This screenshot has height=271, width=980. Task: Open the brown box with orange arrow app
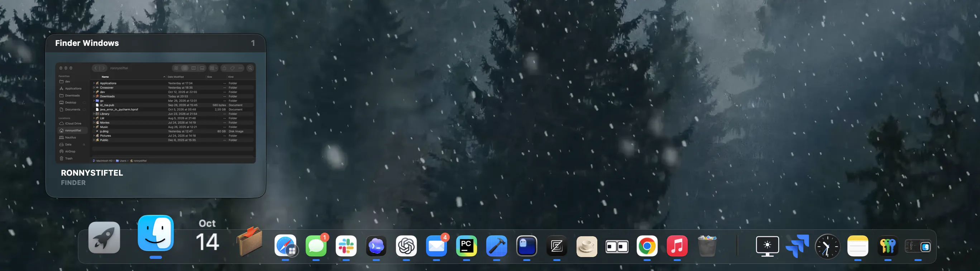249,241
